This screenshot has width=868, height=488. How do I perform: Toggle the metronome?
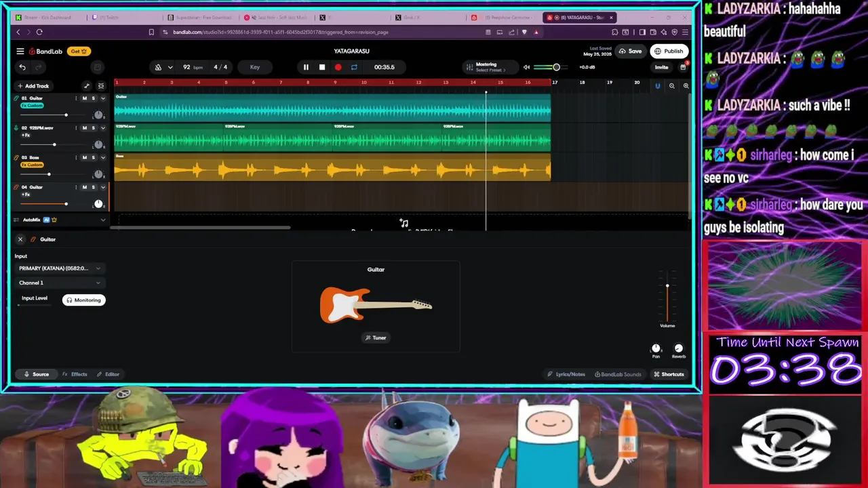(x=158, y=67)
